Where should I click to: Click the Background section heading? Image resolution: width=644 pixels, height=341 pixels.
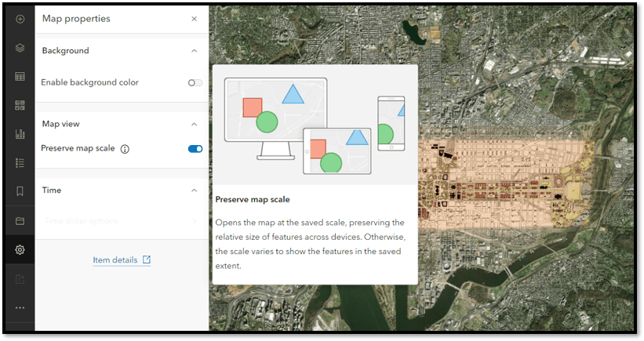pos(65,50)
